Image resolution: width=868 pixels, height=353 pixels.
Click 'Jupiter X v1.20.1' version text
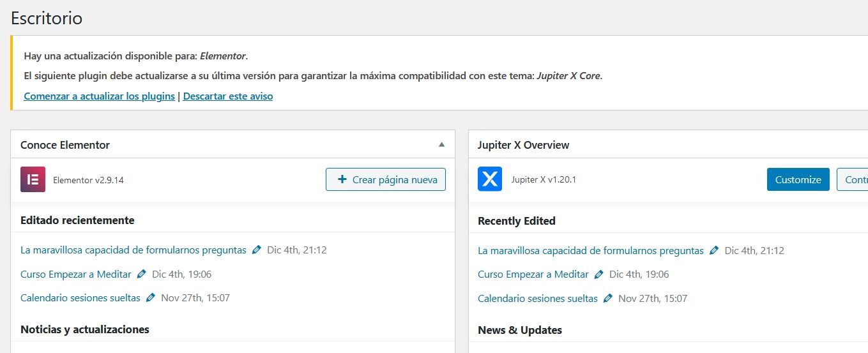click(x=544, y=180)
